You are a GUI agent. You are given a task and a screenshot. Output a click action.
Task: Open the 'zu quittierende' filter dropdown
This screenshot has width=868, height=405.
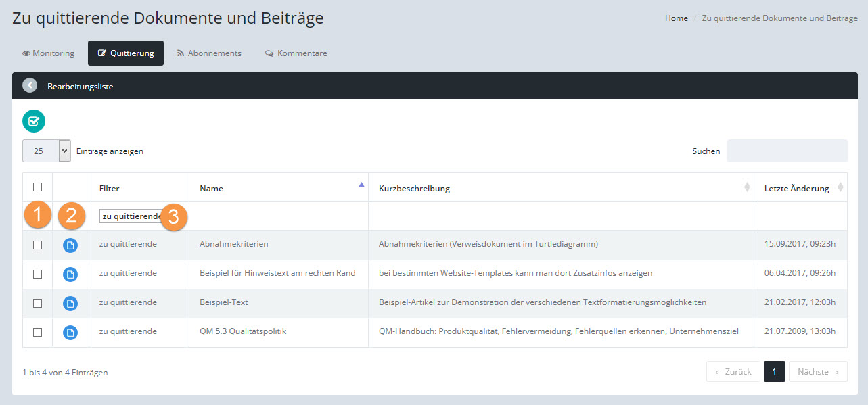(x=132, y=216)
